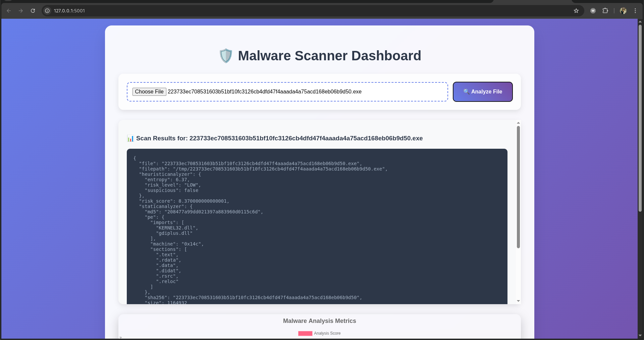Click the ".reloc" section entry
The height and width of the screenshot is (340, 644).
click(167, 281)
